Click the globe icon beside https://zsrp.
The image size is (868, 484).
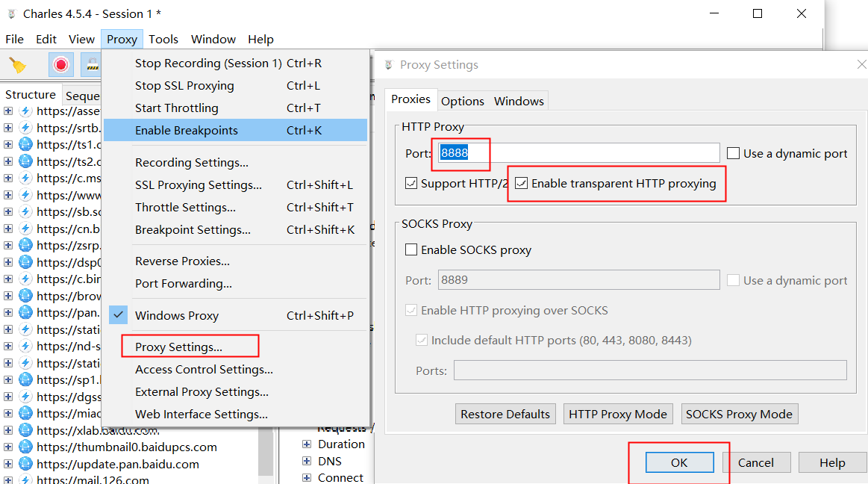coord(25,245)
